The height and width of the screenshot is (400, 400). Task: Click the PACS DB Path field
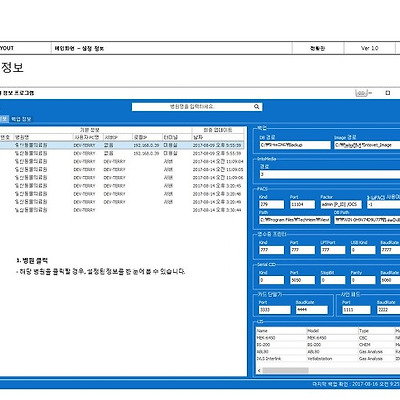pyautogui.click(x=367, y=220)
